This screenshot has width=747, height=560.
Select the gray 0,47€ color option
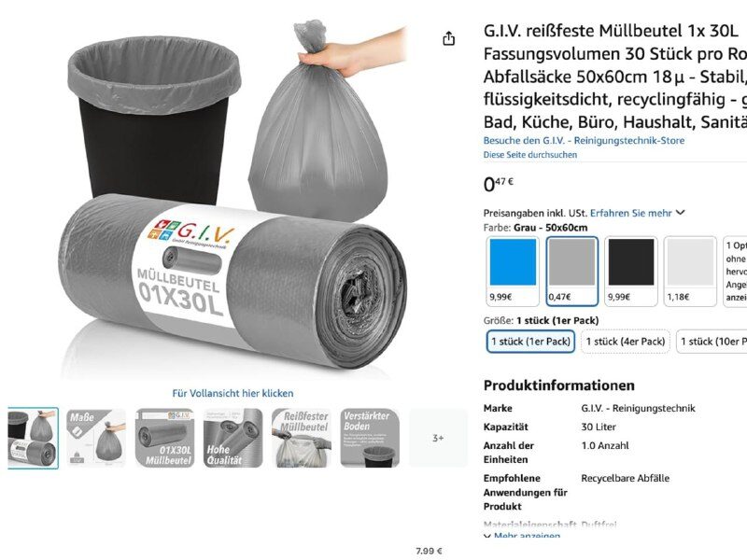tap(571, 271)
